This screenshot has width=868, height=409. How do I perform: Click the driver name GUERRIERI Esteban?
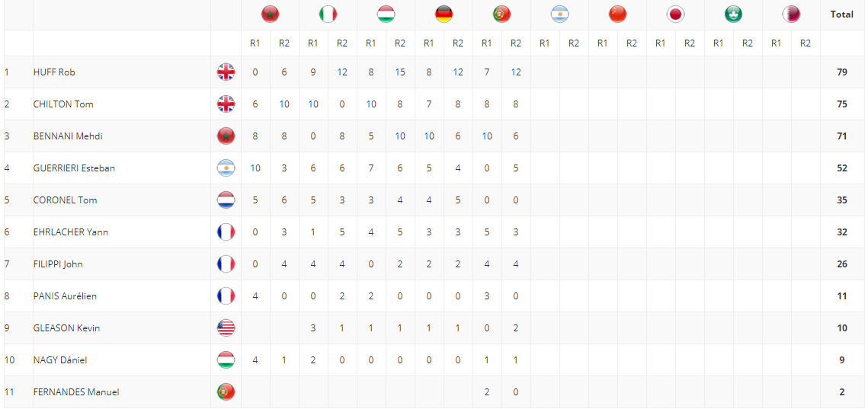coord(74,168)
